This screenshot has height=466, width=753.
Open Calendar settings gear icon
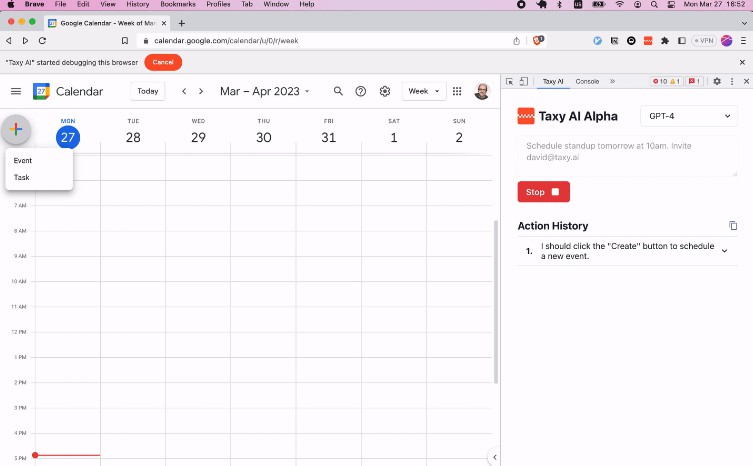click(384, 91)
